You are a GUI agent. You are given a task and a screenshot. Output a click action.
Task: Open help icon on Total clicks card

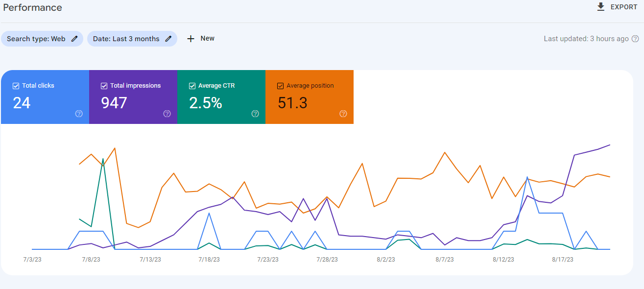79,114
